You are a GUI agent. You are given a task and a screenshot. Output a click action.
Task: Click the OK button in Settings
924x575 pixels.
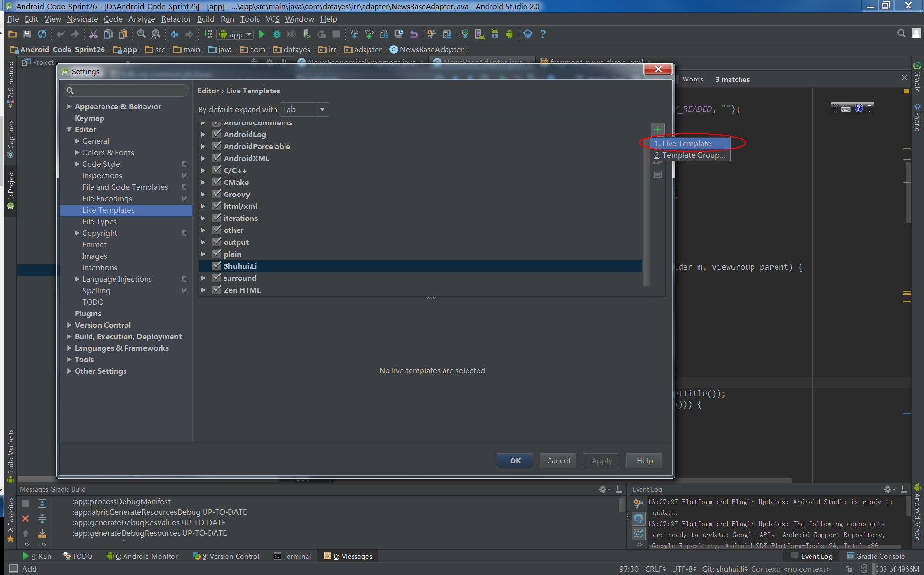tap(515, 460)
